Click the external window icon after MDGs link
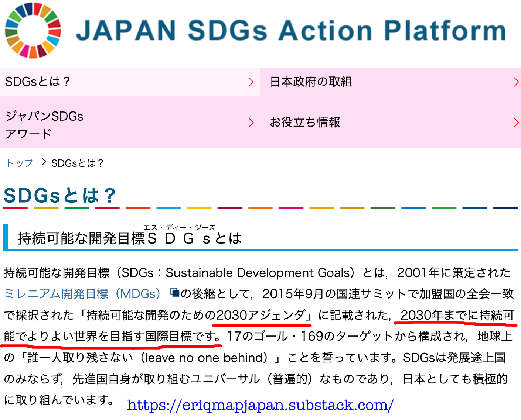This screenshot has width=521, height=420. (x=174, y=293)
